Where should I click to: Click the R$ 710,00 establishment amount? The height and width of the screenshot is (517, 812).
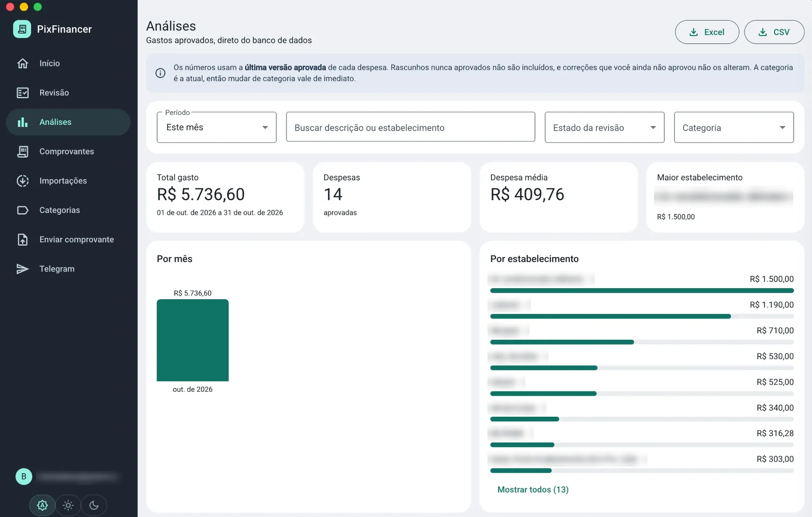point(775,330)
